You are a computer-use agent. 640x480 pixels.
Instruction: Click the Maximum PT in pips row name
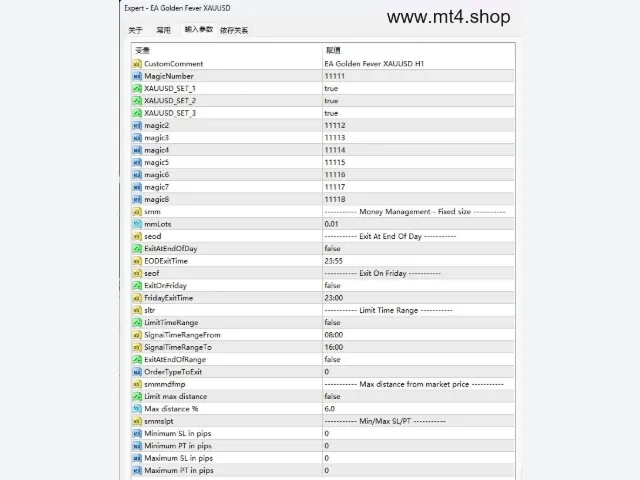(x=179, y=470)
